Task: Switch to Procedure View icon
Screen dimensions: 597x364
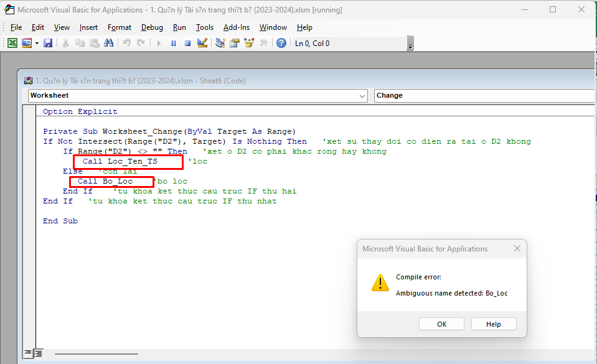Action: point(28,353)
